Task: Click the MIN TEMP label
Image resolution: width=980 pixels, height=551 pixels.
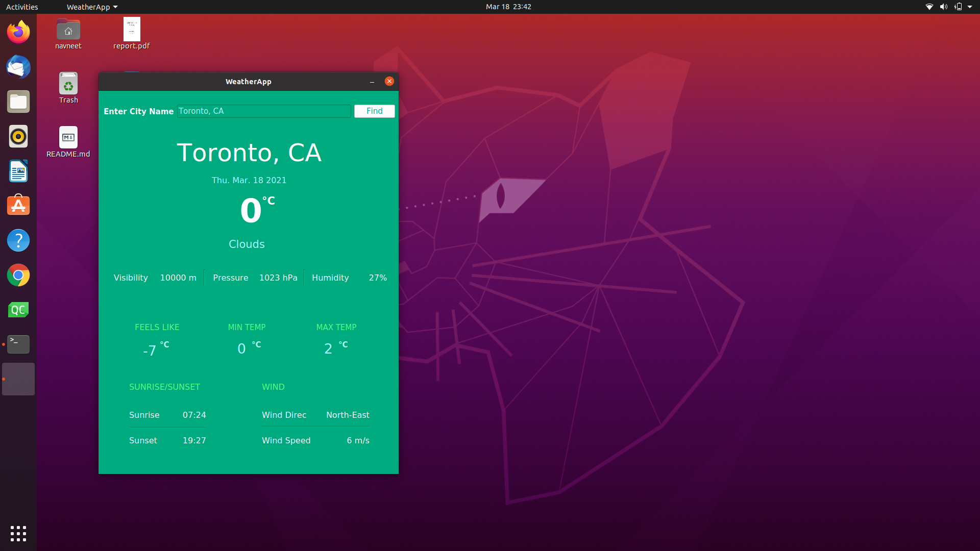Action: [247, 327]
